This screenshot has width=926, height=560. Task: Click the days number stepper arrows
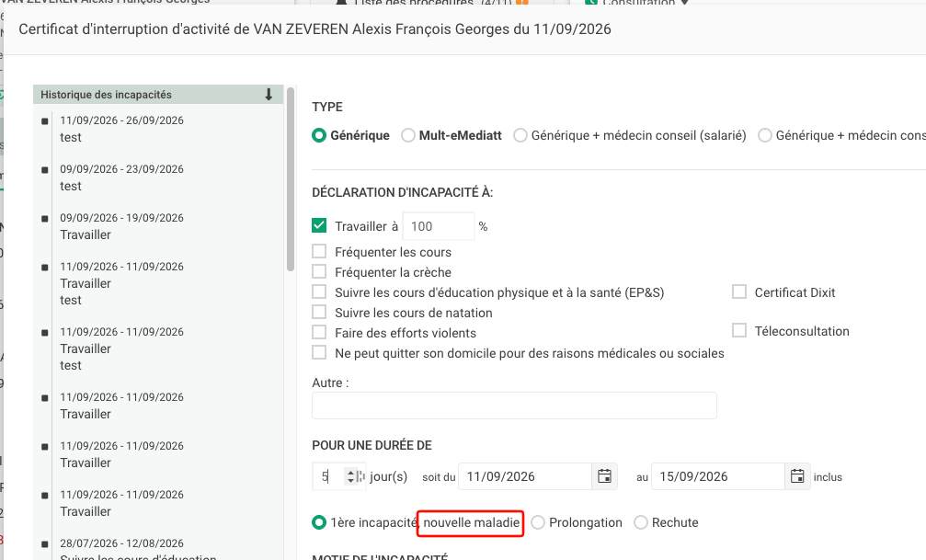click(350, 476)
